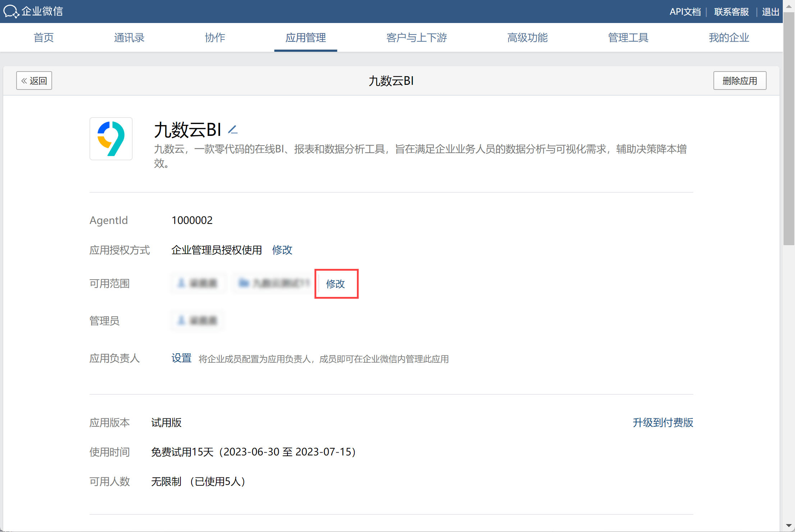The height and width of the screenshot is (532, 795).
Task: Click the scrollbar down arrow
Action: click(x=789, y=526)
